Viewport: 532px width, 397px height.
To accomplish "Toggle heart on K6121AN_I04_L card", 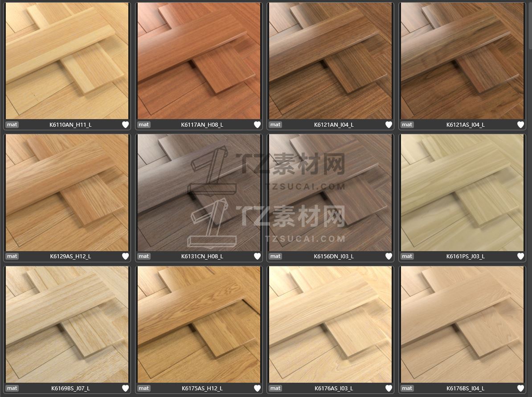I will (x=389, y=124).
